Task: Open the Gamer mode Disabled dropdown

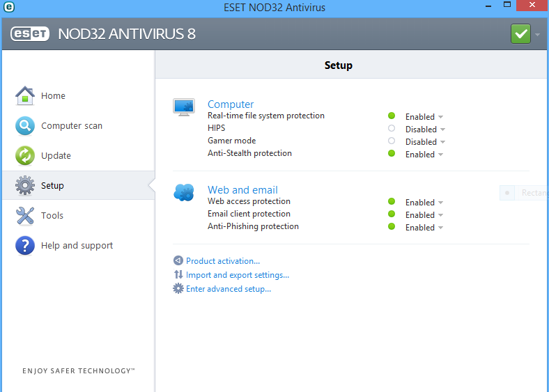Action: click(426, 142)
